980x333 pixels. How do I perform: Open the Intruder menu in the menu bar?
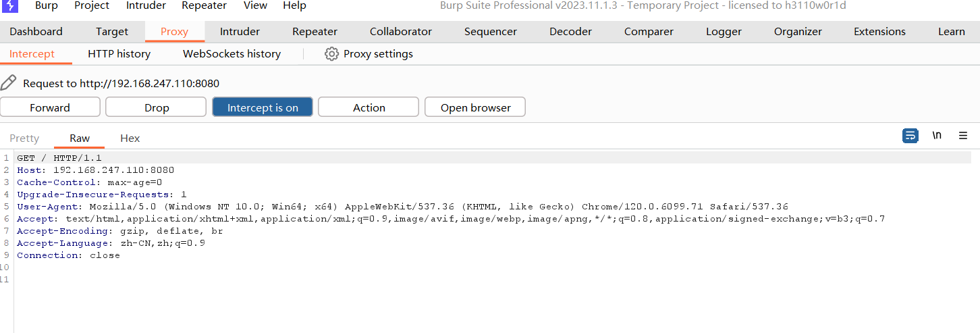tap(146, 5)
